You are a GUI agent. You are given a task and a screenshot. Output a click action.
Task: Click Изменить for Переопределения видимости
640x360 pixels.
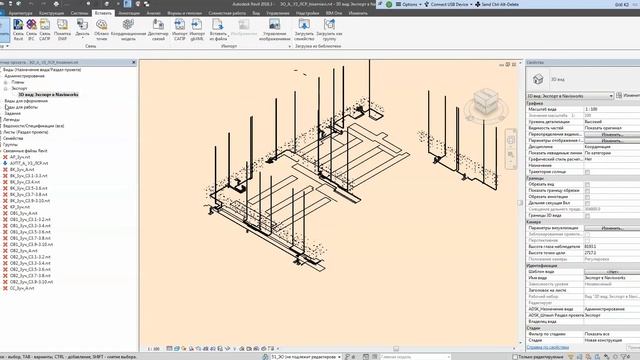tap(612, 134)
